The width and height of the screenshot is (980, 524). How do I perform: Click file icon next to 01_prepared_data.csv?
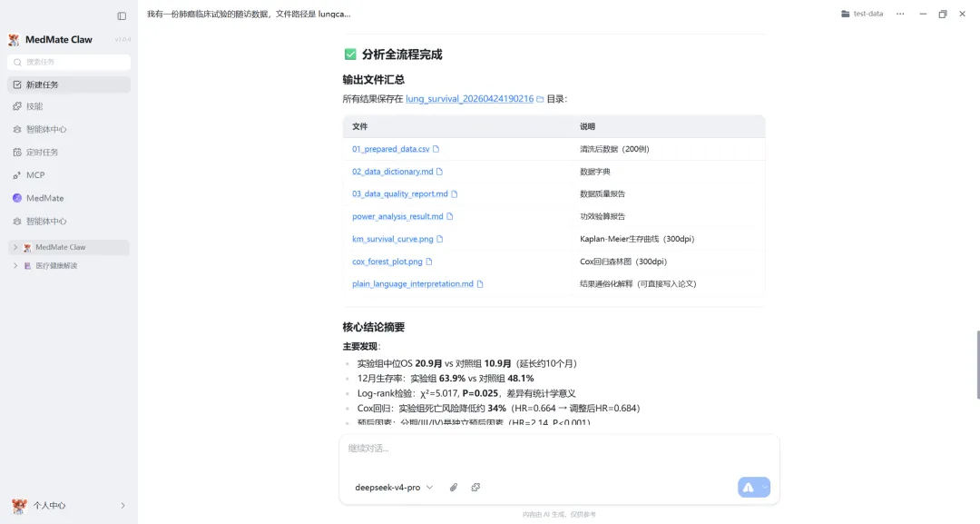(436, 149)
